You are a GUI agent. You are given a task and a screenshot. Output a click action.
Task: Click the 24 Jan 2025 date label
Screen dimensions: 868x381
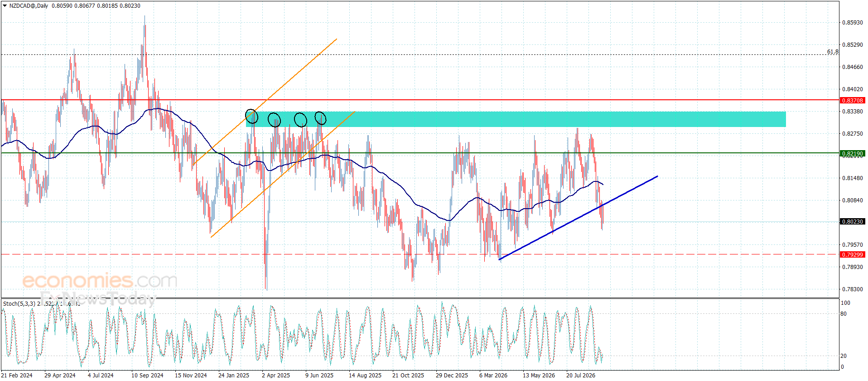click(x=234, y=375)
